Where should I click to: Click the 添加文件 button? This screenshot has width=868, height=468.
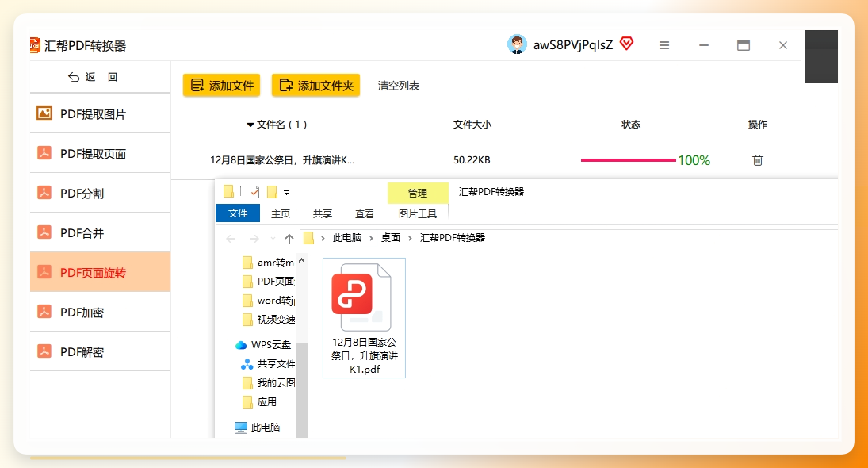222,86
